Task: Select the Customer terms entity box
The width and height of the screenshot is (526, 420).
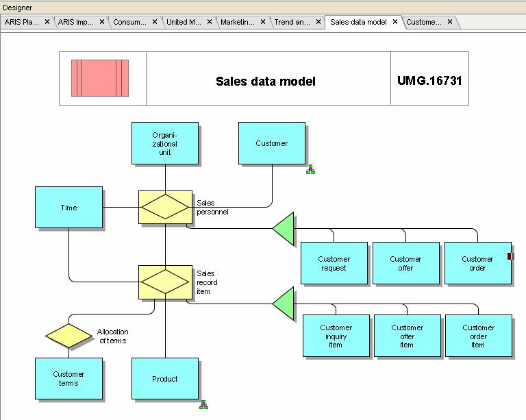Action: click(68, 378)
